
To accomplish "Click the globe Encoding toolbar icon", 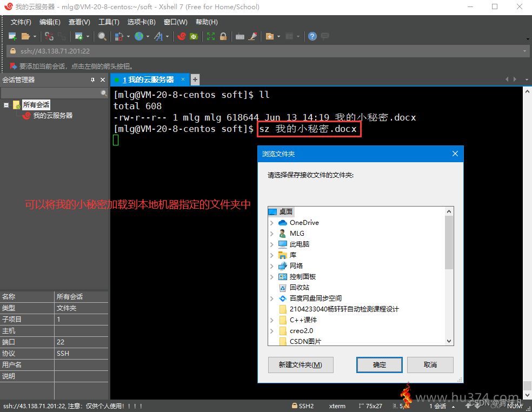I will click(139, 36).
